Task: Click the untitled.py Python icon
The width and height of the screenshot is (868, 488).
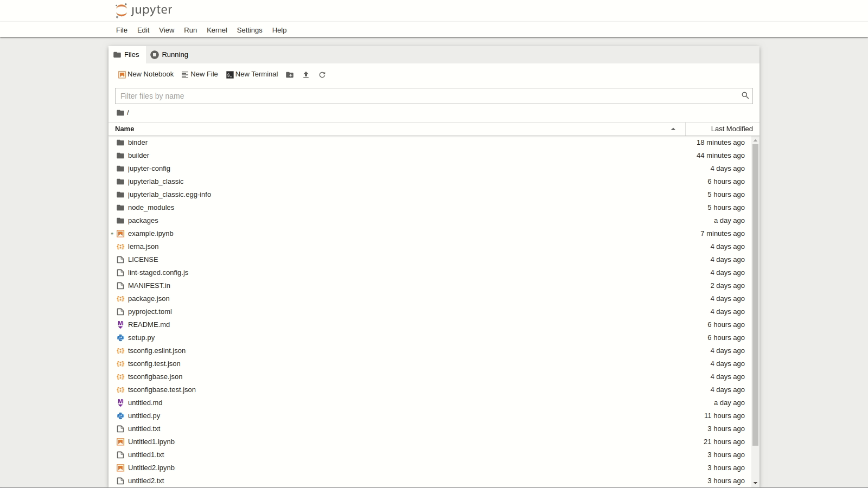Action: coord(120,416)
